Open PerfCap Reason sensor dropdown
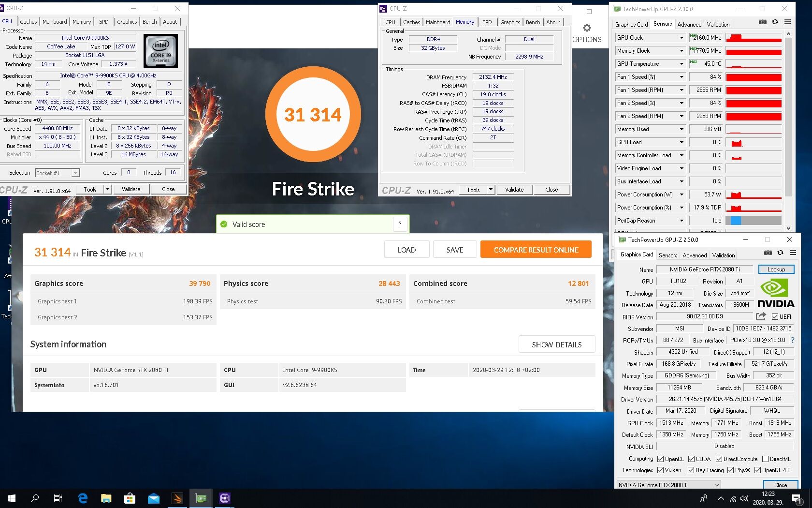Image resolution: width=812 pixels, height=508 pixels. (681, 221)
